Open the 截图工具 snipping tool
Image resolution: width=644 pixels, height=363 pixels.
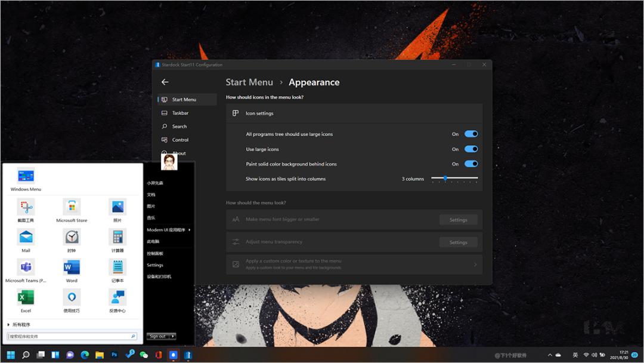26,208
